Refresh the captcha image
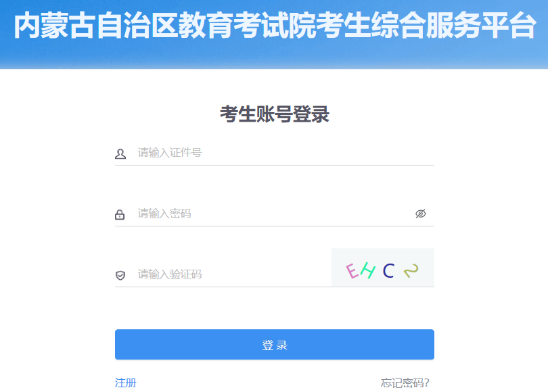 coord(383,268)
